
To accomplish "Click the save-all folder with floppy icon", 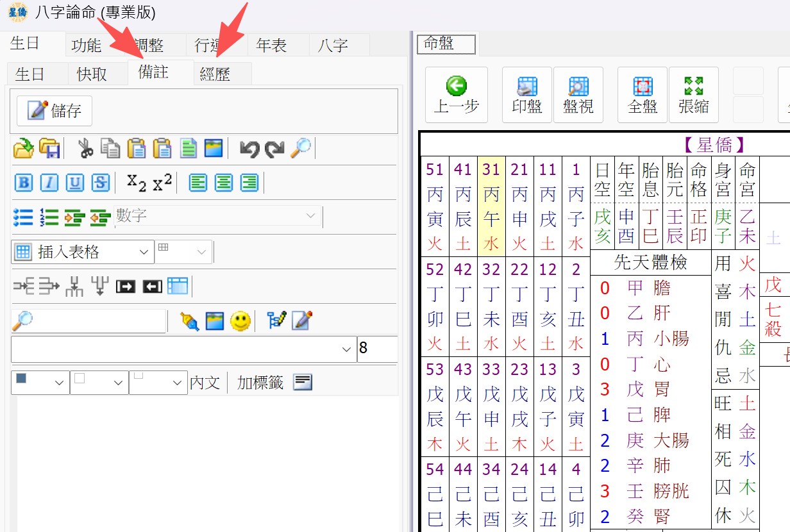I will click(49, 149).
